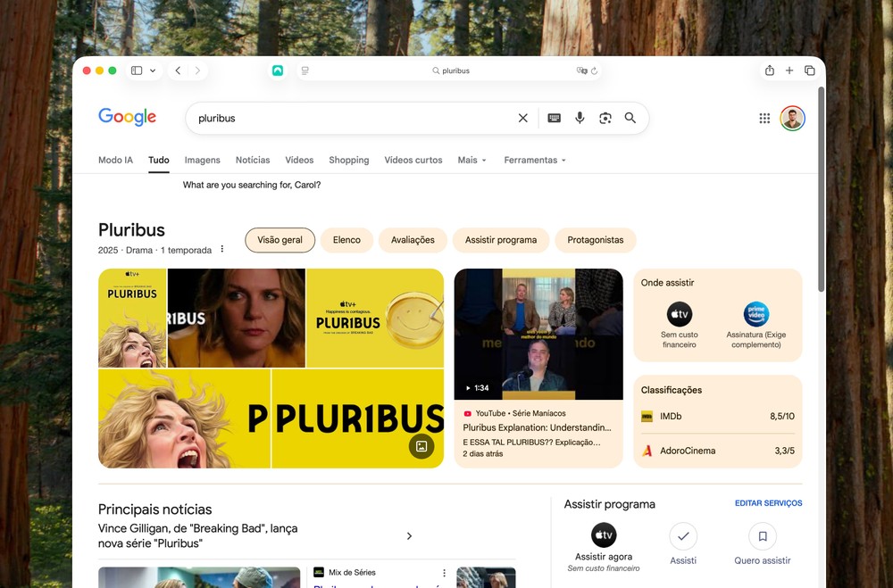Toggle Quero assistir bookmark button
Image resolution: width=893 pixels, height=588 pixels.
[x=763, y=536]
